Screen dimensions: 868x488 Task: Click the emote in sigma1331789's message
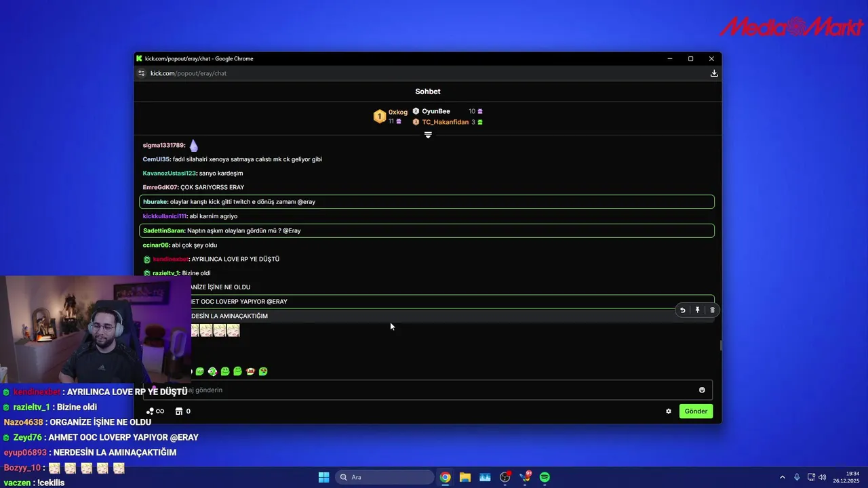193,145
